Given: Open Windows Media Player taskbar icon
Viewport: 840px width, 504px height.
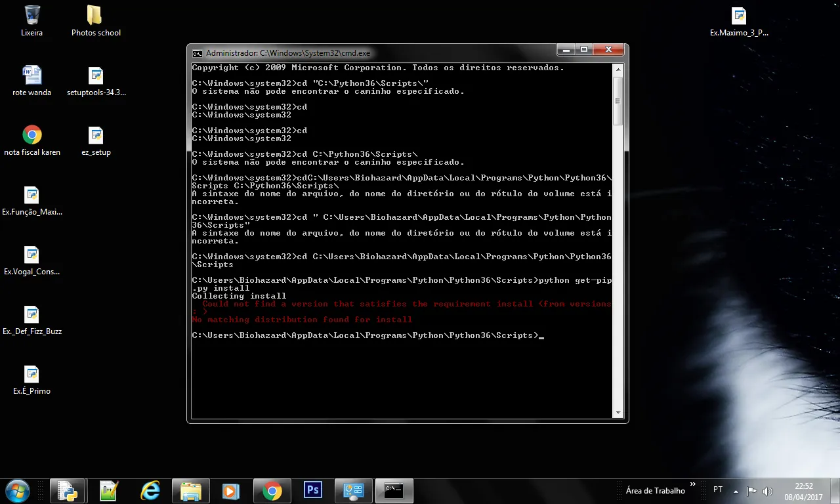Looking at the screenshot, I should (230, 490).
